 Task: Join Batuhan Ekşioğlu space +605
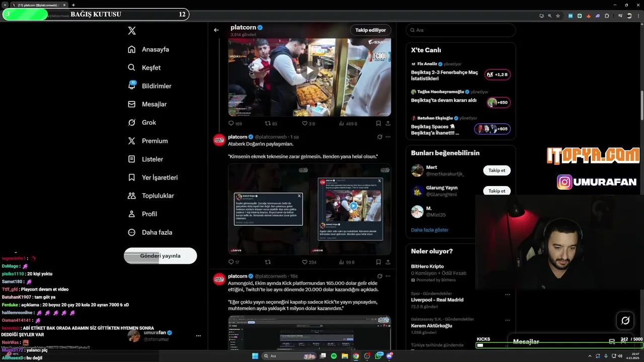(493, 129)
